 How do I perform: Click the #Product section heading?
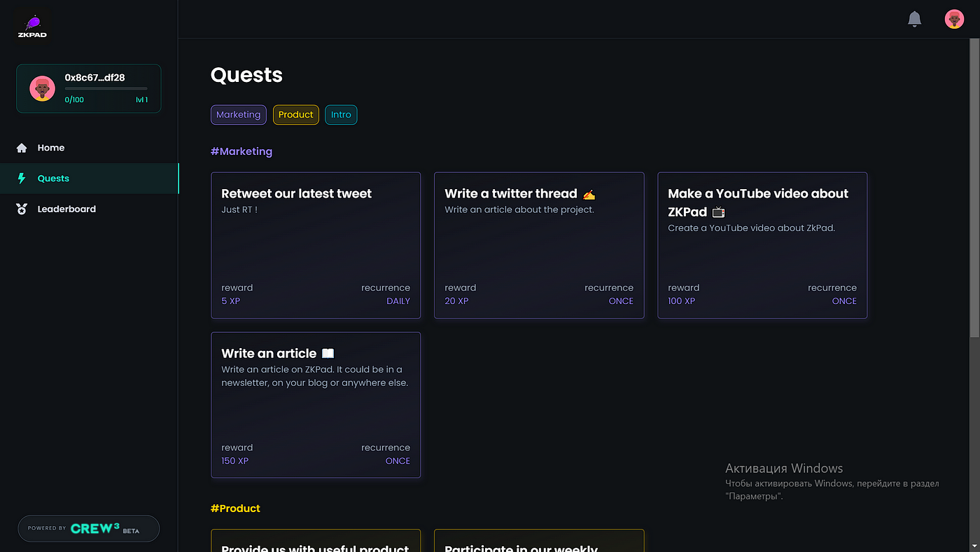235,509
